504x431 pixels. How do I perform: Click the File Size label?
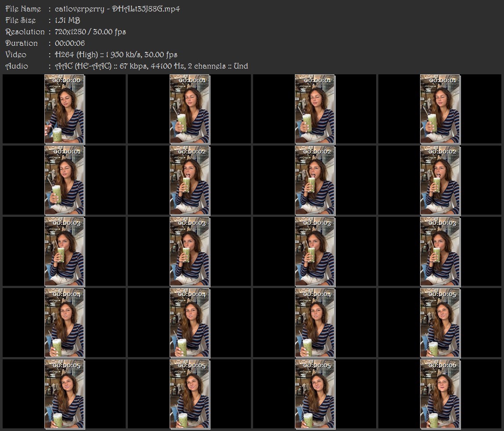click(x=21, y=20)
